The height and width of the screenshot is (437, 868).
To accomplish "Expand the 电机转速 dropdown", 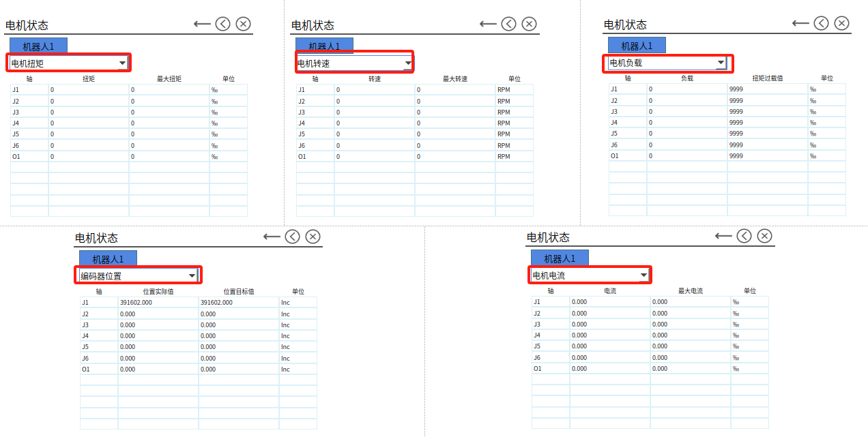I will coord(408,63).
